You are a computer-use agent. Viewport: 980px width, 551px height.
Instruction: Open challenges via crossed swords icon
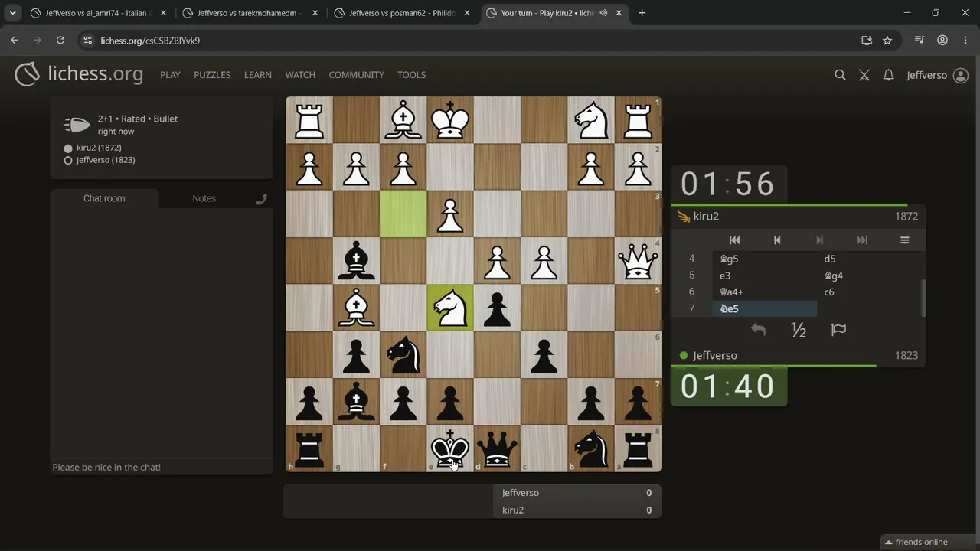click(x=864, y=75)
